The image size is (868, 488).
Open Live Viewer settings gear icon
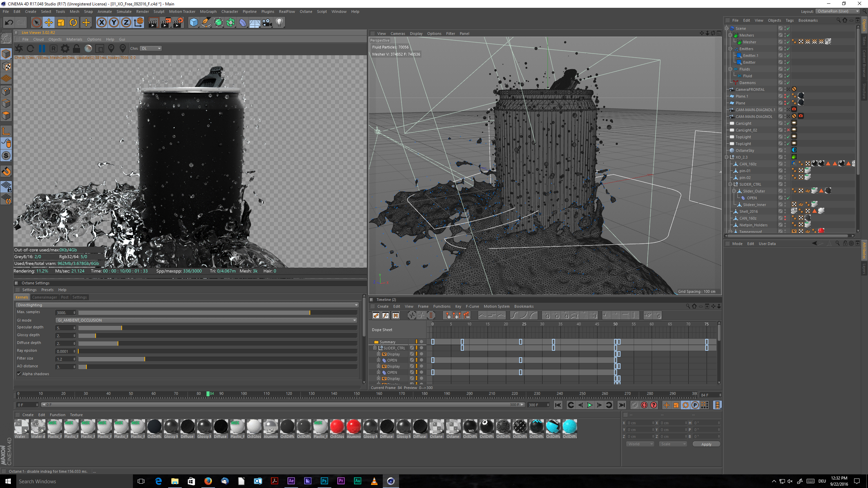(65, 48)
